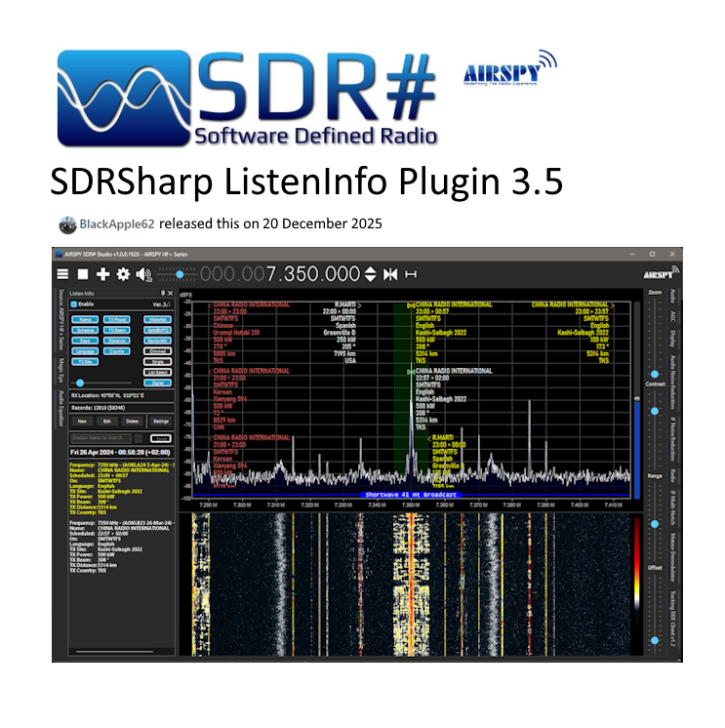
Task: Toggle the TX Power display button
Action: pos(116,319)
